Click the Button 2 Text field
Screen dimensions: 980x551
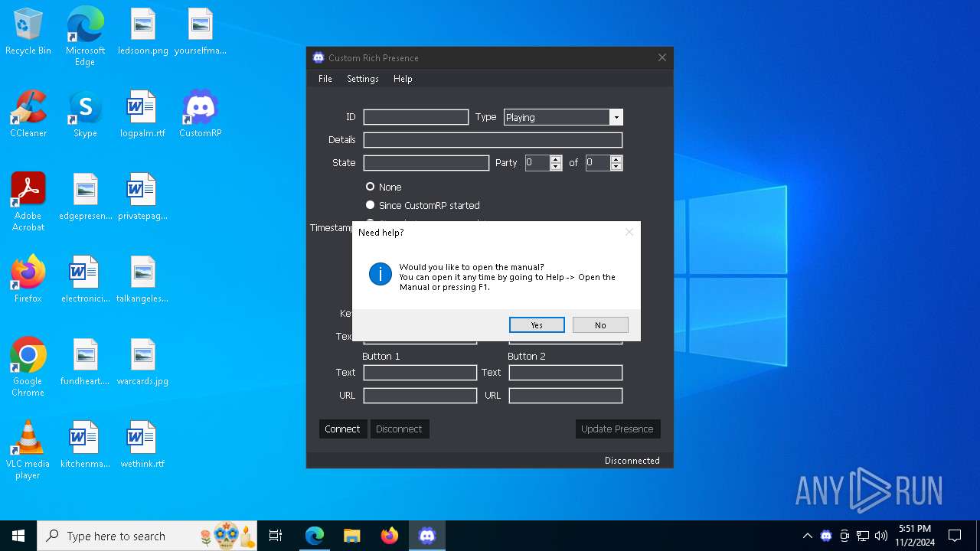coord(566,373)
